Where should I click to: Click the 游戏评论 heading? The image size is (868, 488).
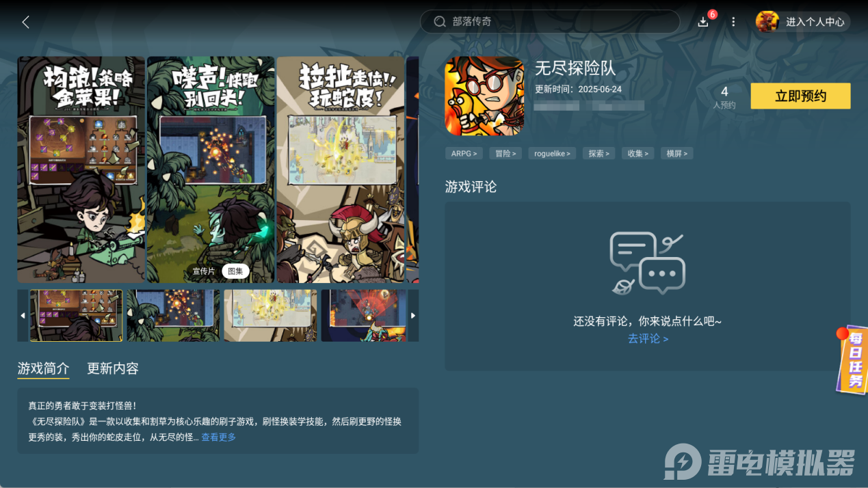click(x=471, y=187)
